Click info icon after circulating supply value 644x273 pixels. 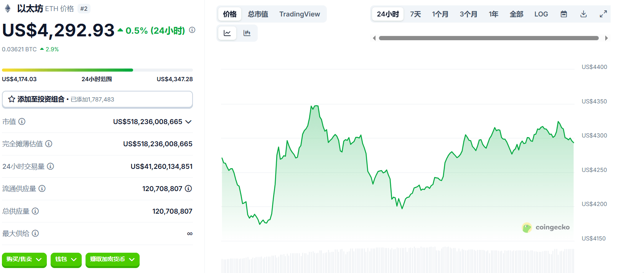click(188, 188)
